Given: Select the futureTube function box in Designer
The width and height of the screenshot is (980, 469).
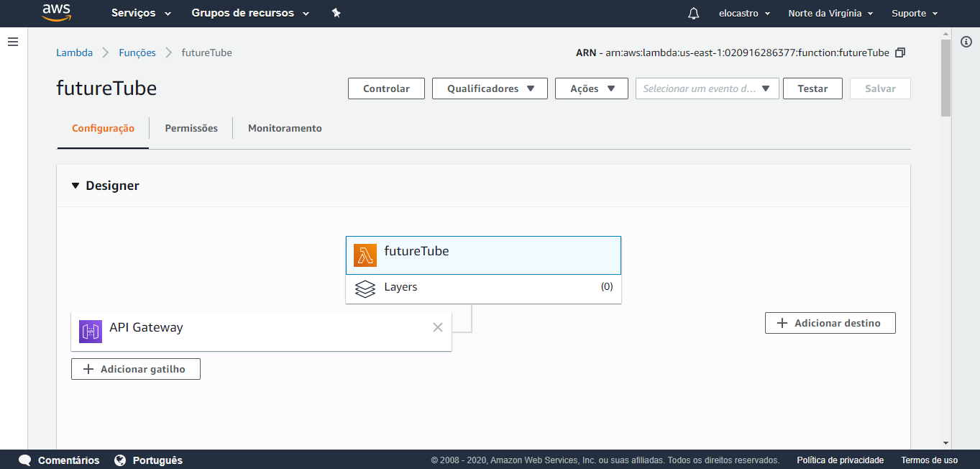Looking at the screenshot, I should (483, 255).
